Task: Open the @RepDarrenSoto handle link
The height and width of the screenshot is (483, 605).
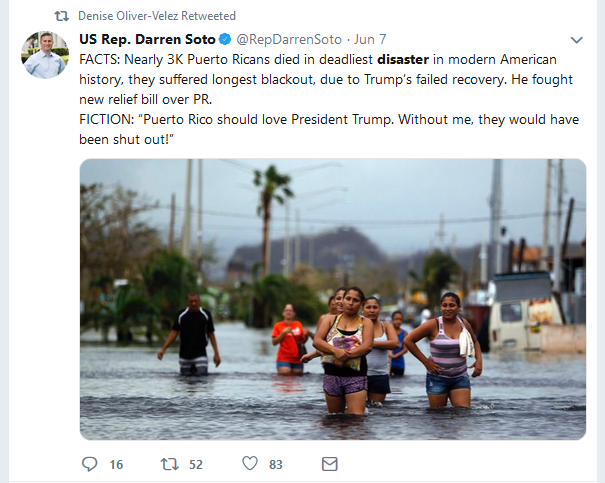Action: point(289,39)
